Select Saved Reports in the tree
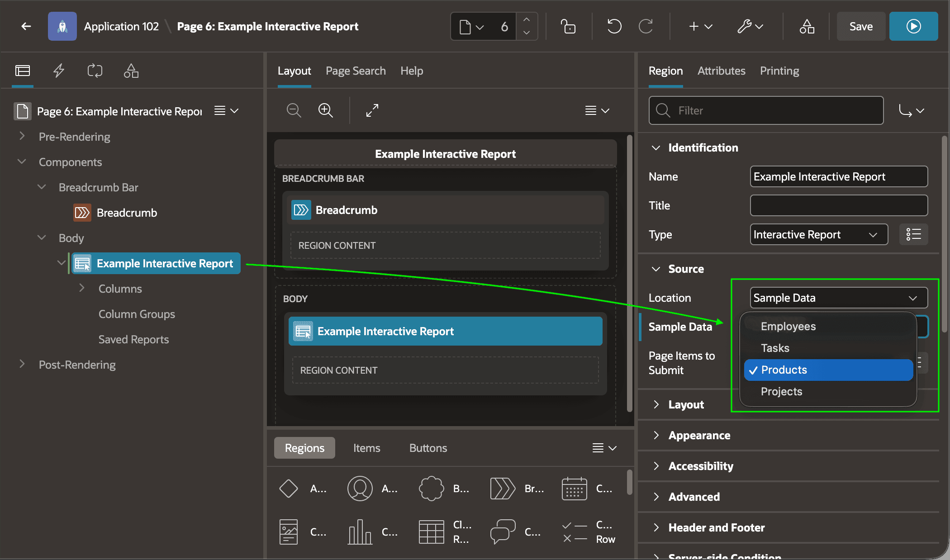The height and width of the screenshot is (560, 950). click(133, 339)
